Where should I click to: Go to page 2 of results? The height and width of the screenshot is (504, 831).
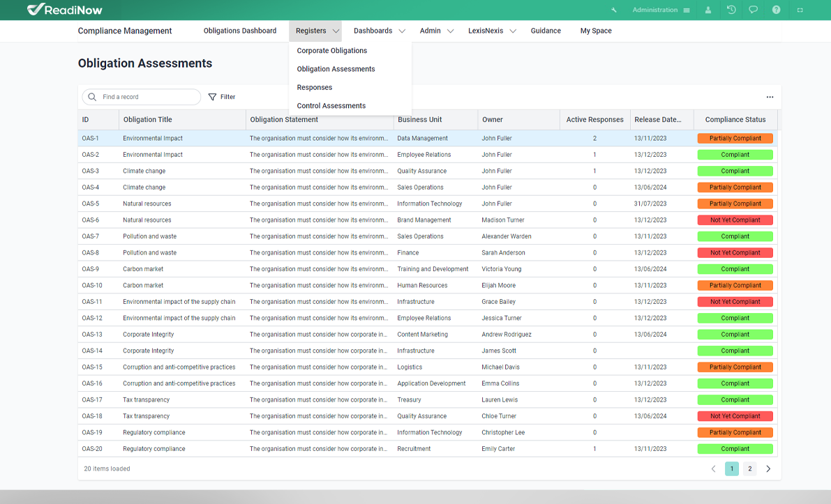click(749, 469)
